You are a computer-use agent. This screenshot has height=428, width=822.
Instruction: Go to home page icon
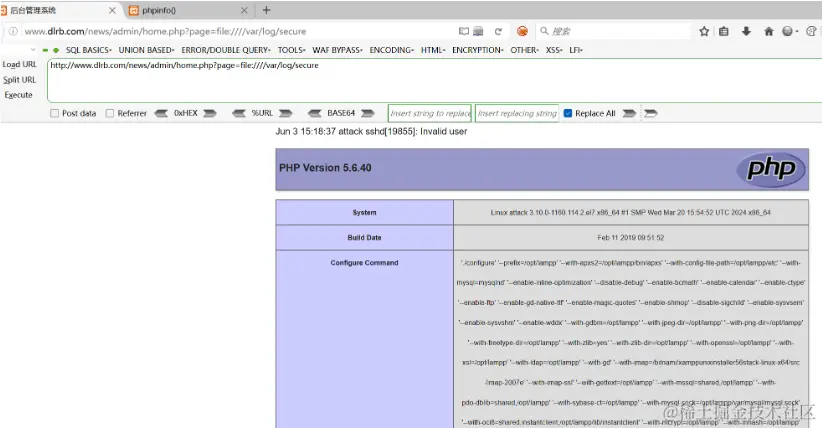[x=769, y=31]
